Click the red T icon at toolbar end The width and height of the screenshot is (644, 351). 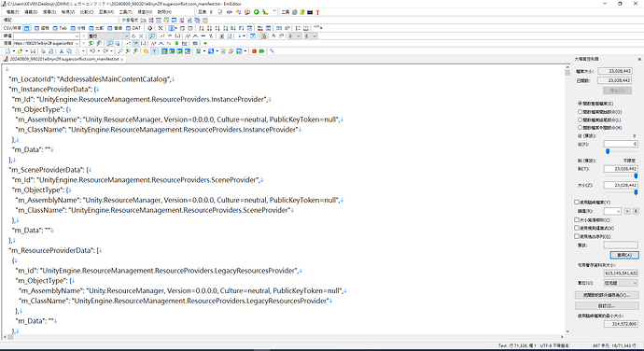(x=317, y=12)
